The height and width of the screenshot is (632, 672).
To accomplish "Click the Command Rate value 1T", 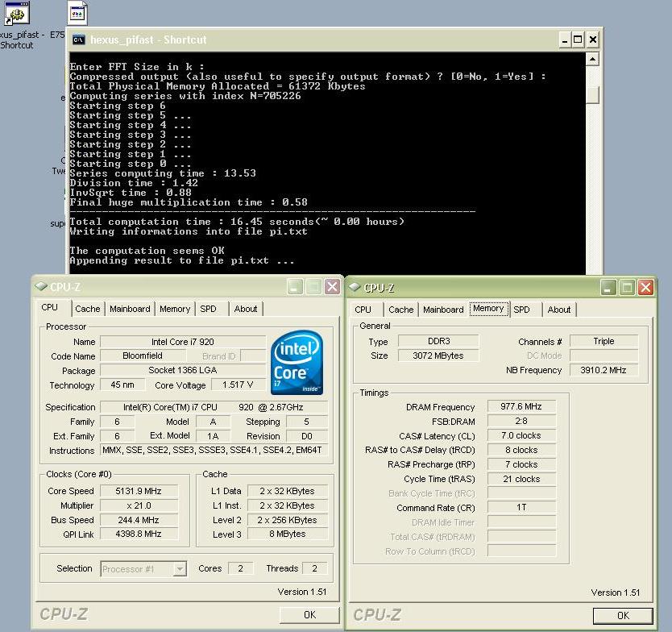I will (x=521, y=508).
